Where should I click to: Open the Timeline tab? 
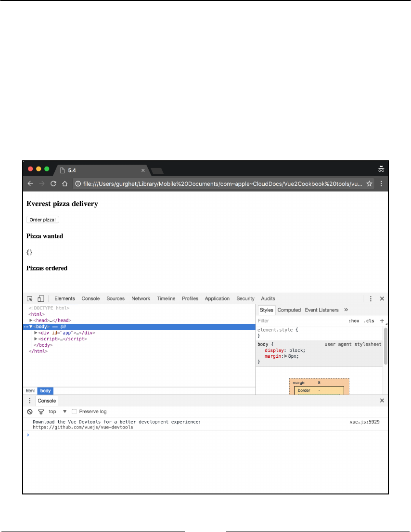(166, 298)
